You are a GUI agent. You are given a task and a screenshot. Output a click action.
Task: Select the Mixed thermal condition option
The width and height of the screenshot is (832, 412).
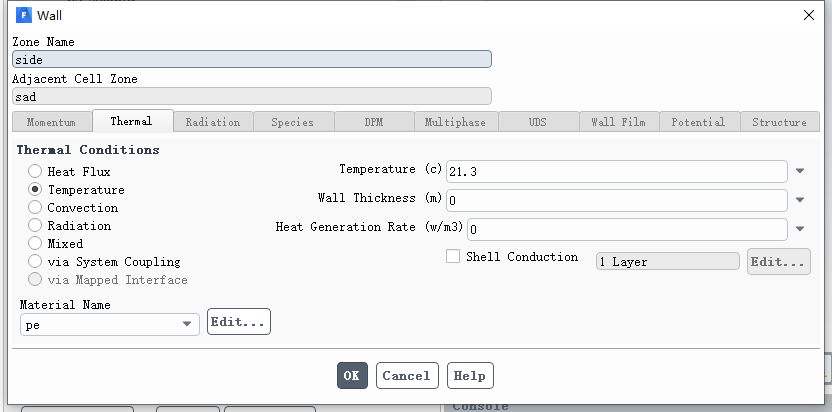coord(35,243)
